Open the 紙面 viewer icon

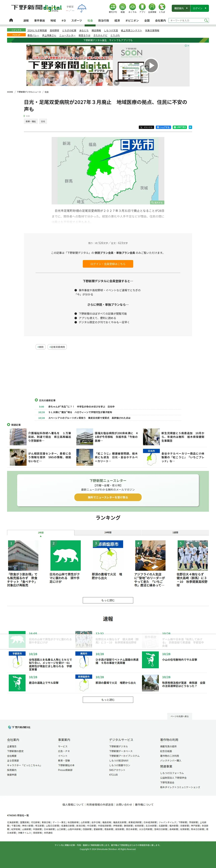pos(123,8)
